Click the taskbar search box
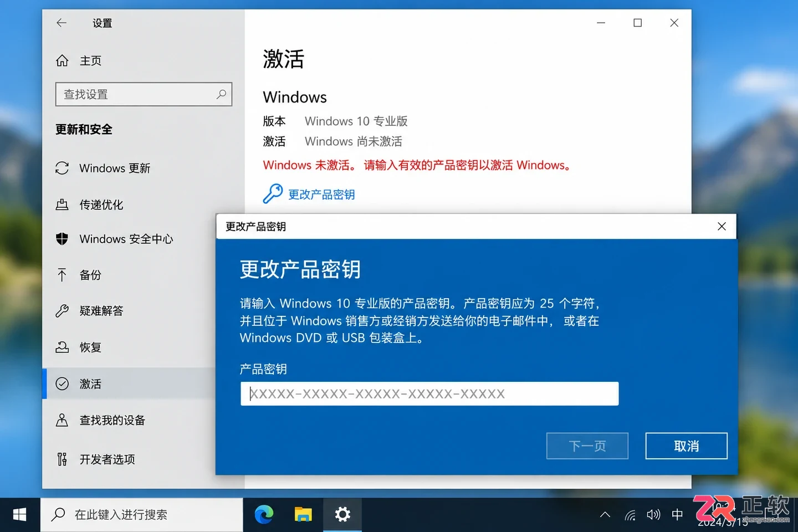This screenshot has height=532, width=798. [x=142, y=515]
